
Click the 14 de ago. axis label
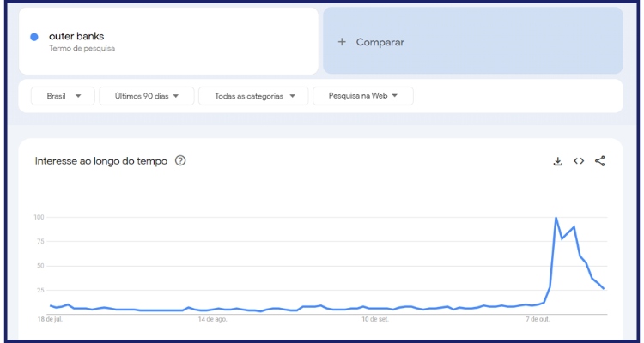click(212, 319)
